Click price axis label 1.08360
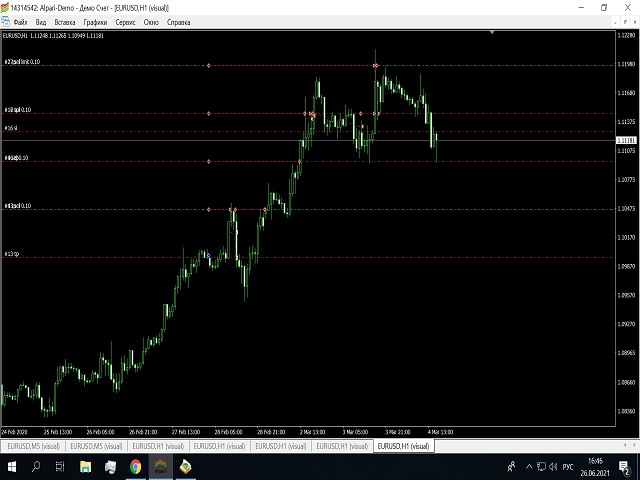Viewport: 640px width, 480px height. click(627, 411)
